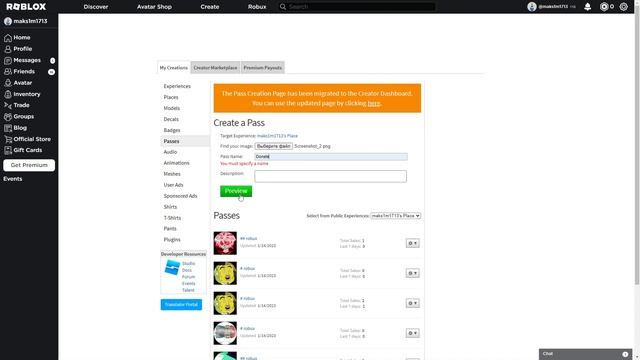
Task: Open Create in the top navigation
Action: 210,7
